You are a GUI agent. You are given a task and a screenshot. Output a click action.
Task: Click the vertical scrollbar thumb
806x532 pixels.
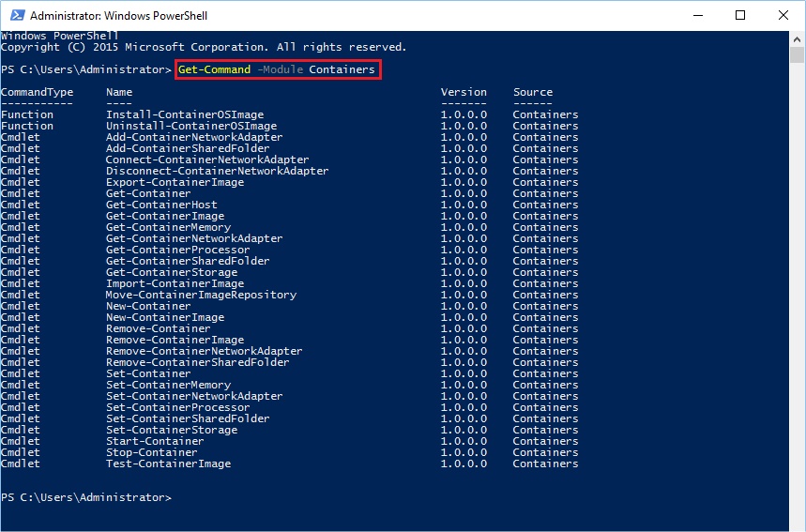pos(797,54)
